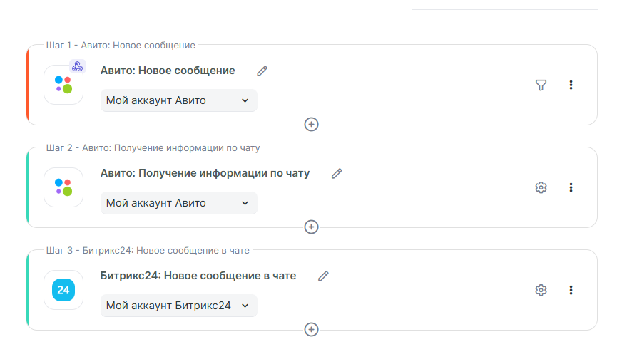
Task: Click the Avito app icon in step 2
Action: click(63, 187)
